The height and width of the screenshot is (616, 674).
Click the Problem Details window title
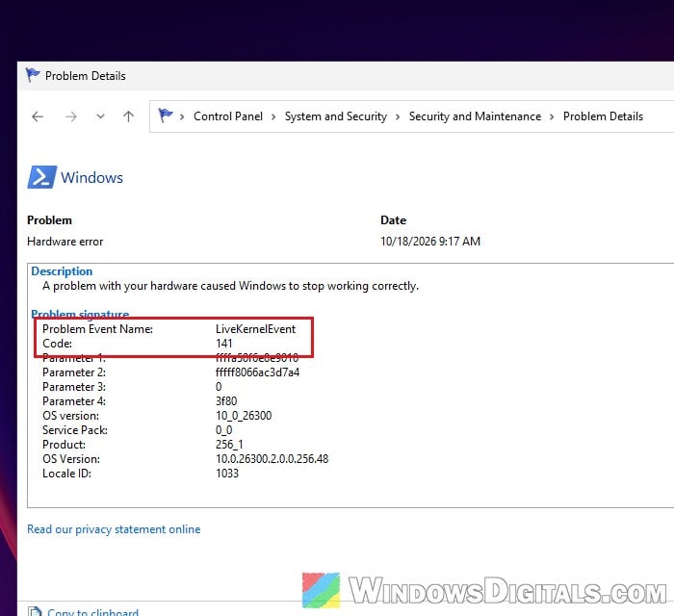pos(86,76)
